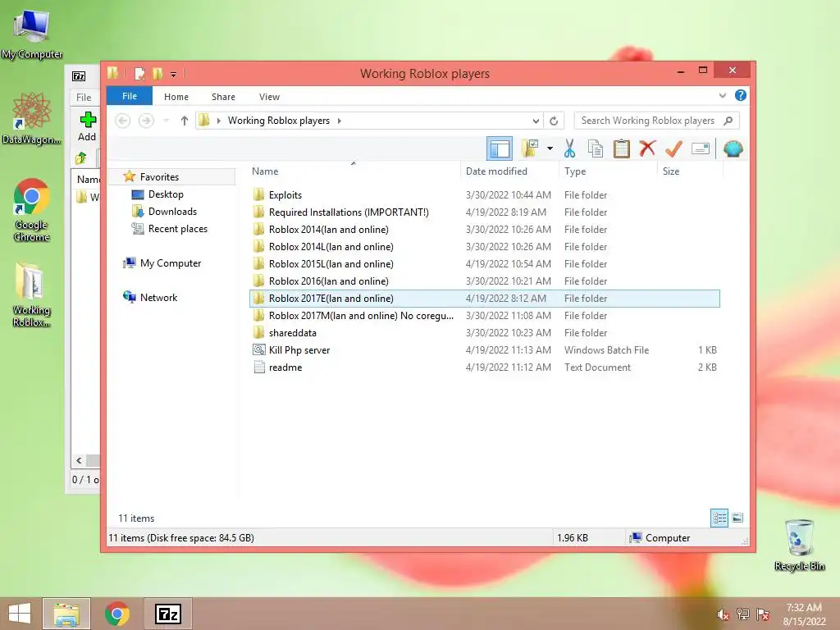
Task: Click the Copy toolbar icon
Action: click(x=596, y=148)
